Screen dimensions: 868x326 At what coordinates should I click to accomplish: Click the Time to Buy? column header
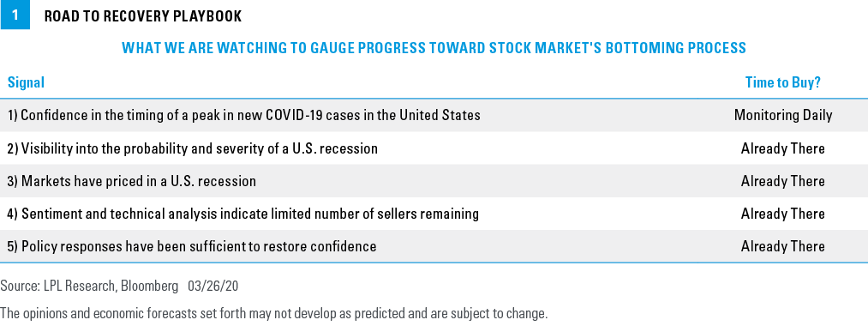(783, 82)
